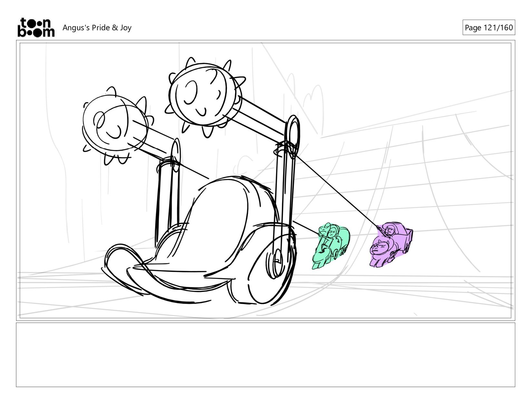Click the title text "Angus's Pride & Joy"
This screenshot has width=532, height=411.
coord(97,28)
